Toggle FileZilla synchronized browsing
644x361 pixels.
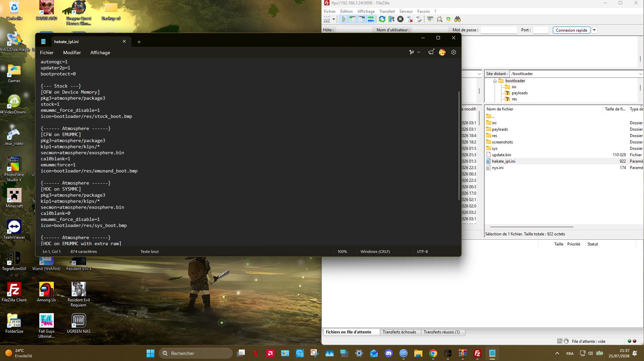coord(448,19)
